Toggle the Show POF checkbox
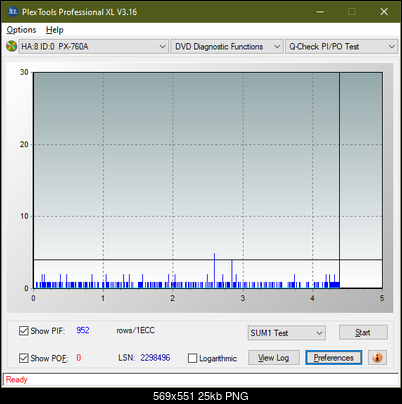 [24, 358]
